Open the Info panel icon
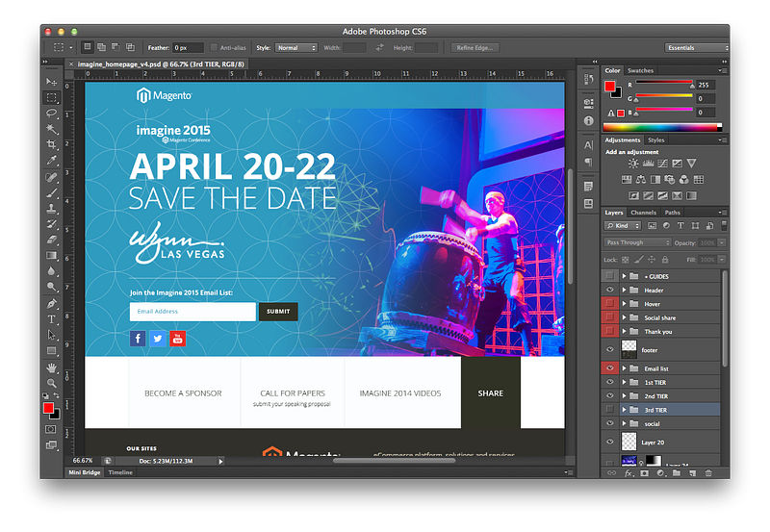Screen dimensions: 770x532 pyautogui.click(x=588, y=120)
